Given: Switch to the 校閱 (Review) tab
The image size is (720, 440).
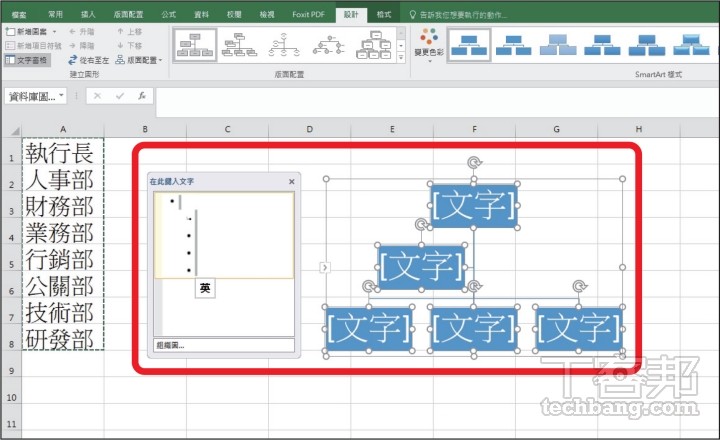Looking at the screenshot, I should pyautogui.click(x=234, y=15).
